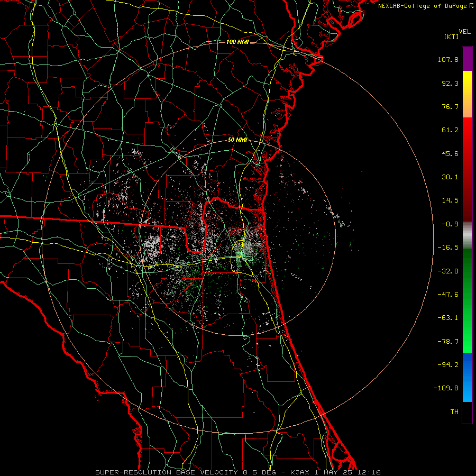Click the -109.8 velocity scale value
476x476 pixels.
[446, 388]
